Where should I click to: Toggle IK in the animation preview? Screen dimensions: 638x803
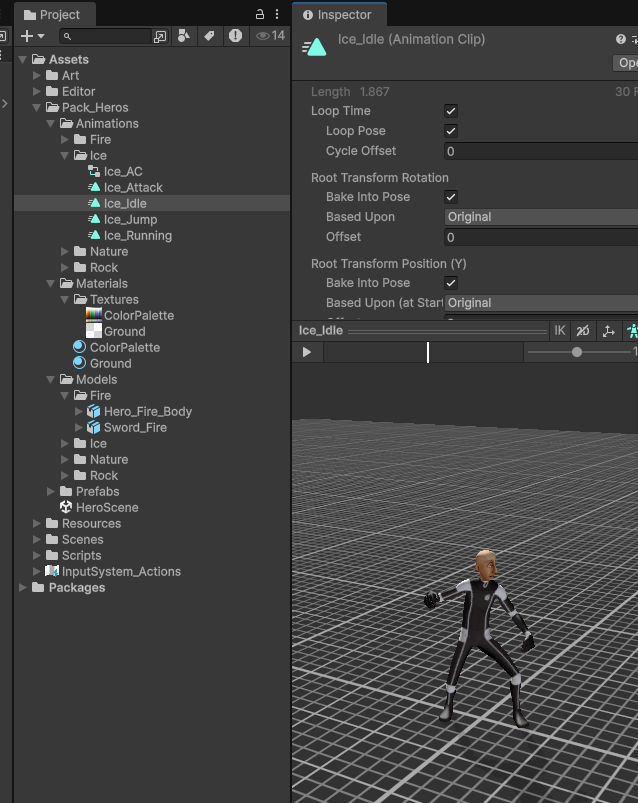[x=560, y=331]
